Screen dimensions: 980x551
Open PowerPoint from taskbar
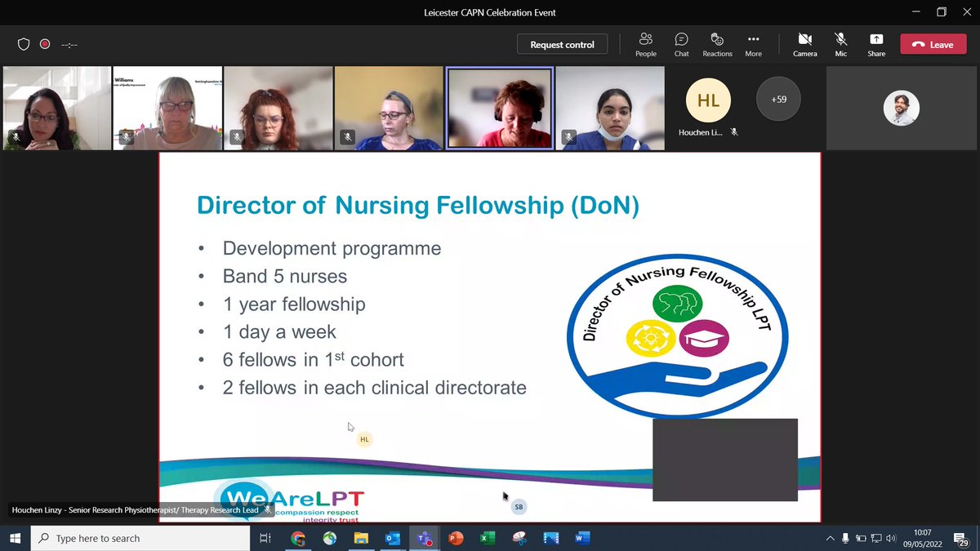(456, 538)
